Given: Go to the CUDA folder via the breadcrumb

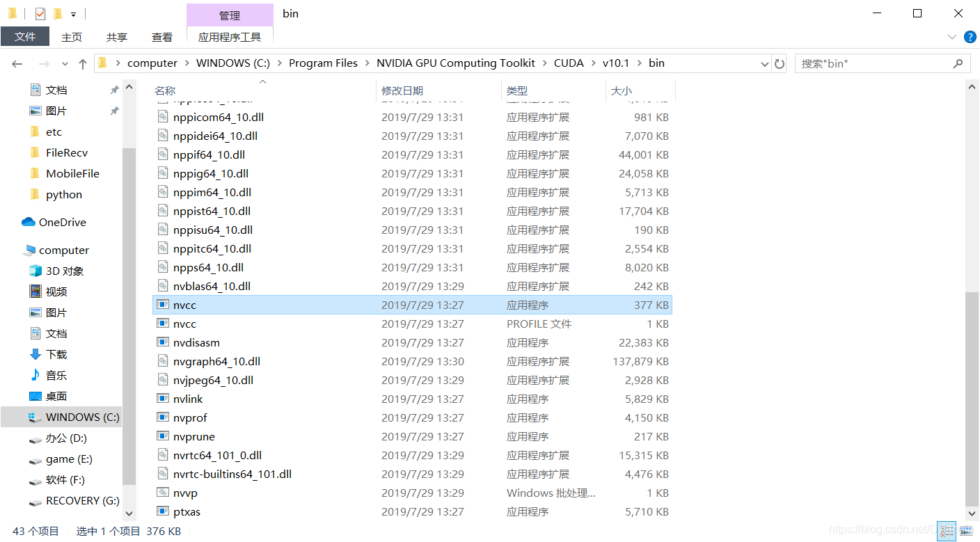Looking at the screenshot, I should (569, 63).
